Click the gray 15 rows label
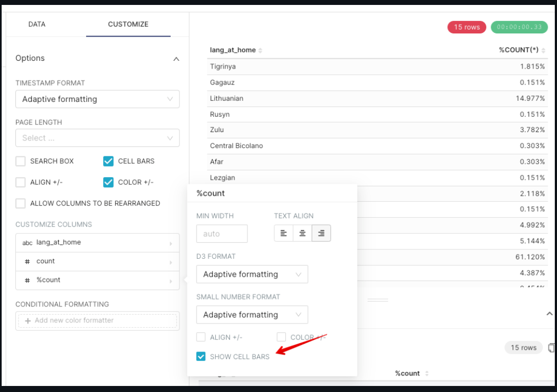This screenshot has height=392, width=557. [x=524, y=348]
